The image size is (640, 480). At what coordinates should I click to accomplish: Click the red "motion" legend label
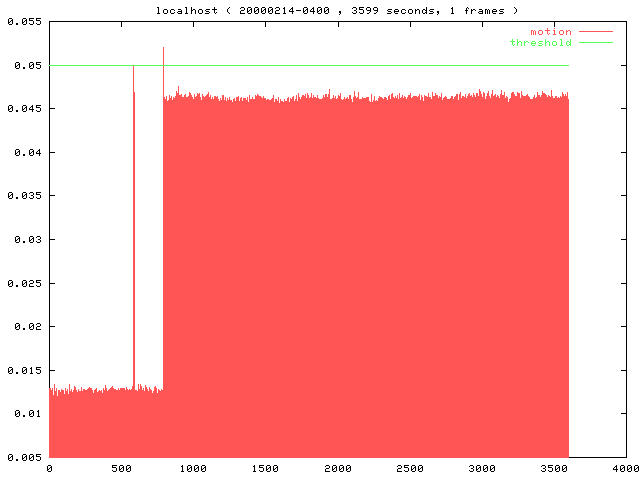[x=551, y=32]
